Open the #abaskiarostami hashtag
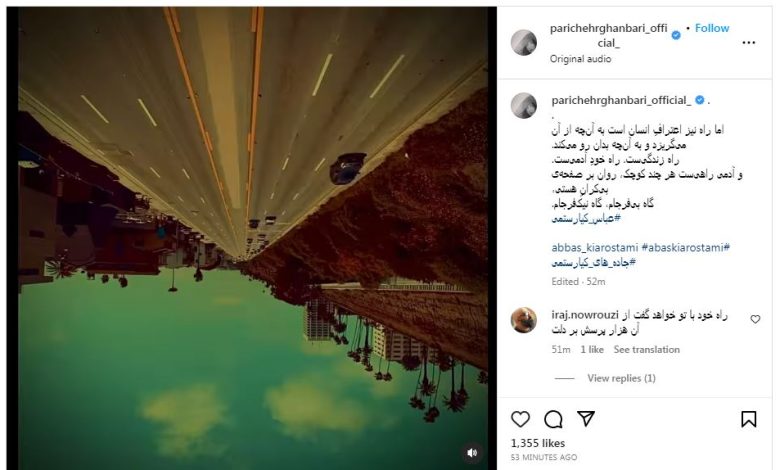This screenshot has height=470, width=780. [x=685, y=247]
